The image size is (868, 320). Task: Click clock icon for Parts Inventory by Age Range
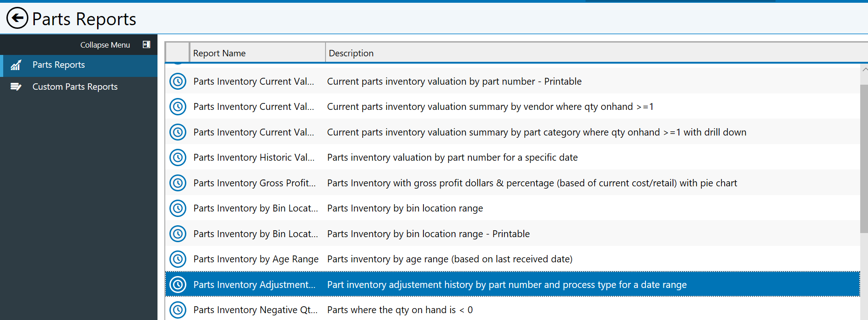(178, 259)
